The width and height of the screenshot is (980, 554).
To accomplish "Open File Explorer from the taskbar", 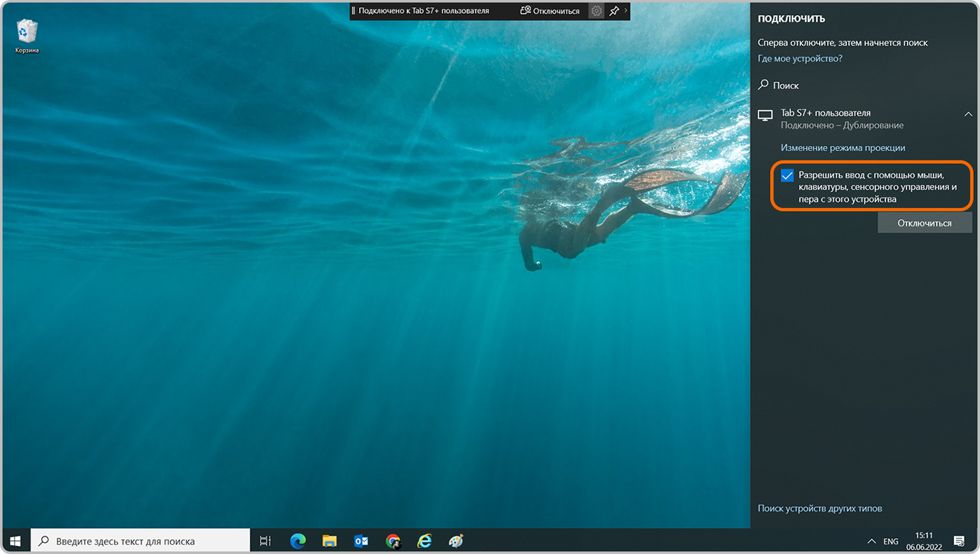I will [330, 541].
